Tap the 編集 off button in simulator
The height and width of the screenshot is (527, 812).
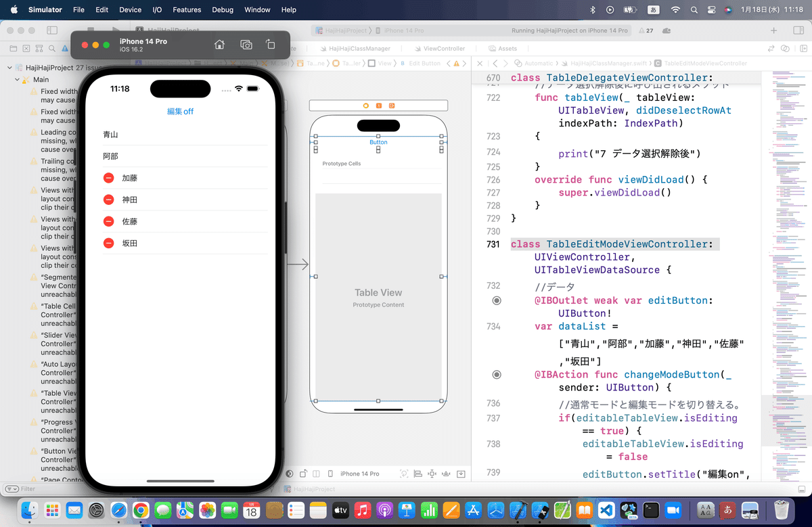point(181,112)
